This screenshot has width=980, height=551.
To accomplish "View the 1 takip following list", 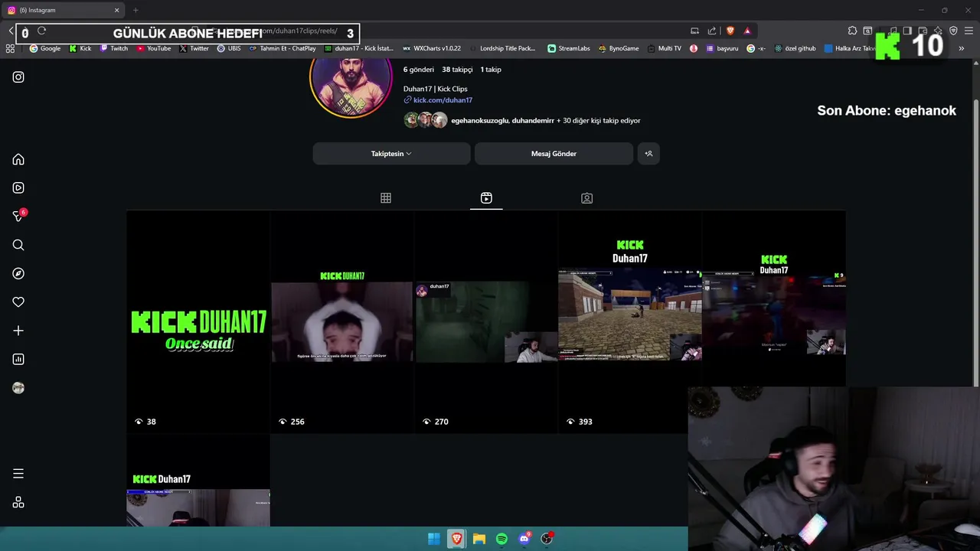I will 491,70.
